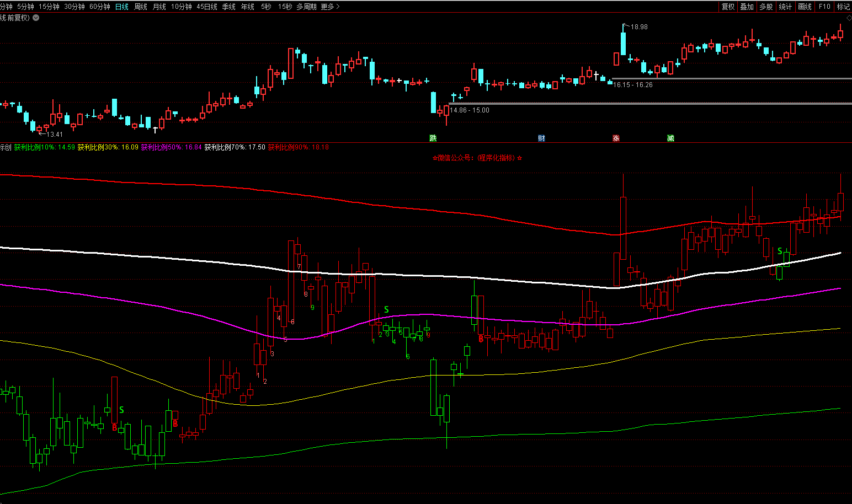
Task: Click the 获利比例50% magenta legend label
Action: click(x=171, y=147)
